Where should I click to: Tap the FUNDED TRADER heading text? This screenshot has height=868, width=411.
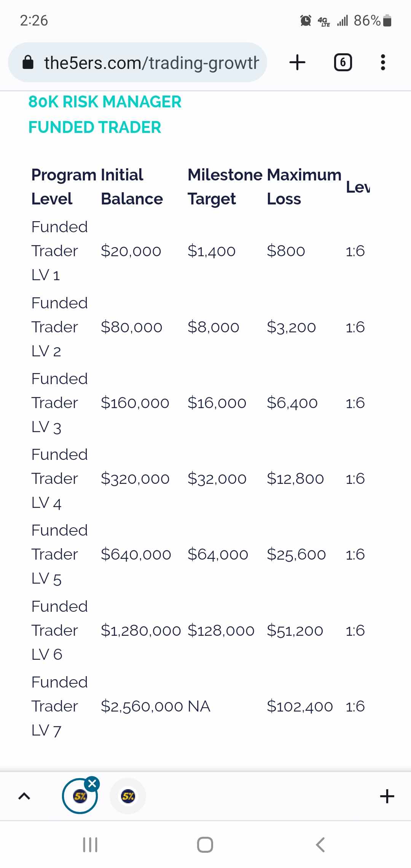tap(95, 127)
